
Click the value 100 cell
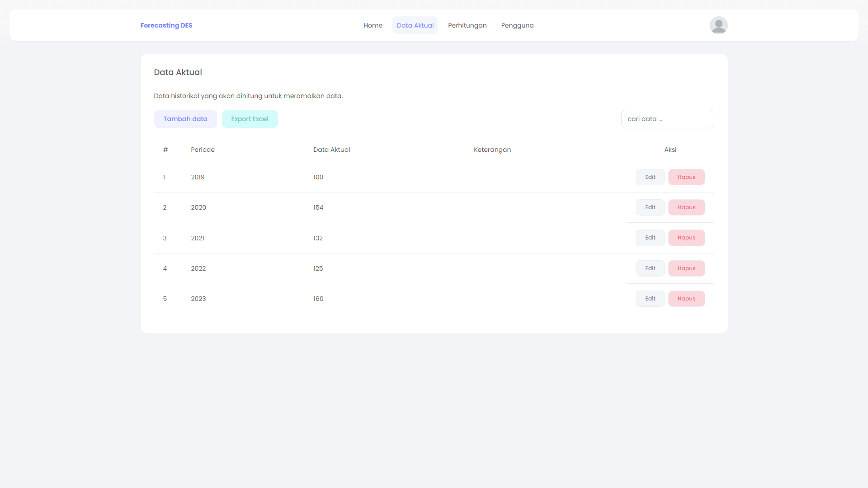pos(318,177)
